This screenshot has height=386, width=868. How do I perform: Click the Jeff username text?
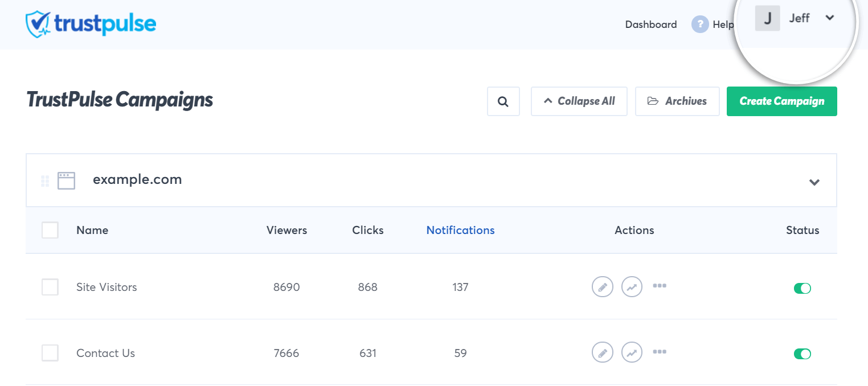point(799,18)
